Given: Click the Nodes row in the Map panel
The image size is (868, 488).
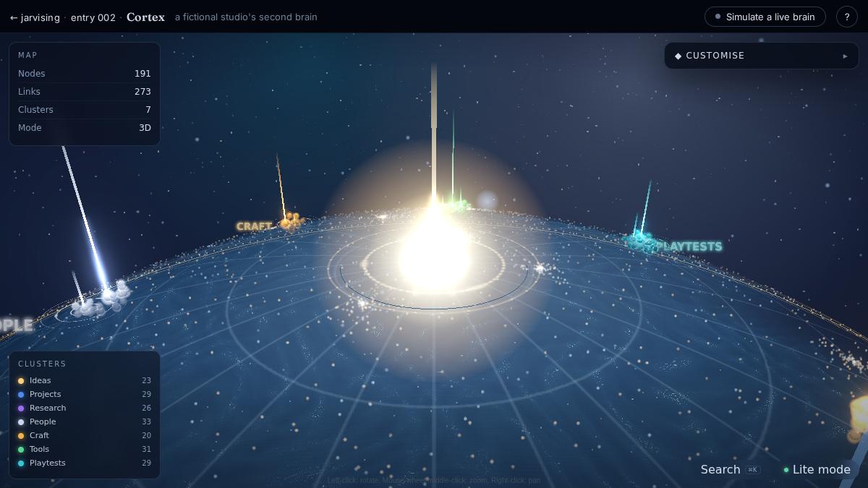Looking at the screenshot, I should 85,74.
